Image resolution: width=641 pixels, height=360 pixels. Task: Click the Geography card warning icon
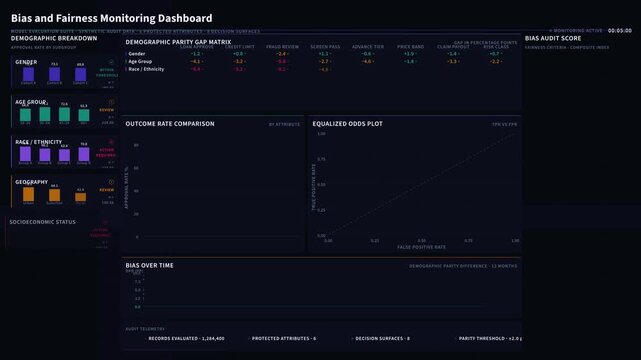(111, 182)
